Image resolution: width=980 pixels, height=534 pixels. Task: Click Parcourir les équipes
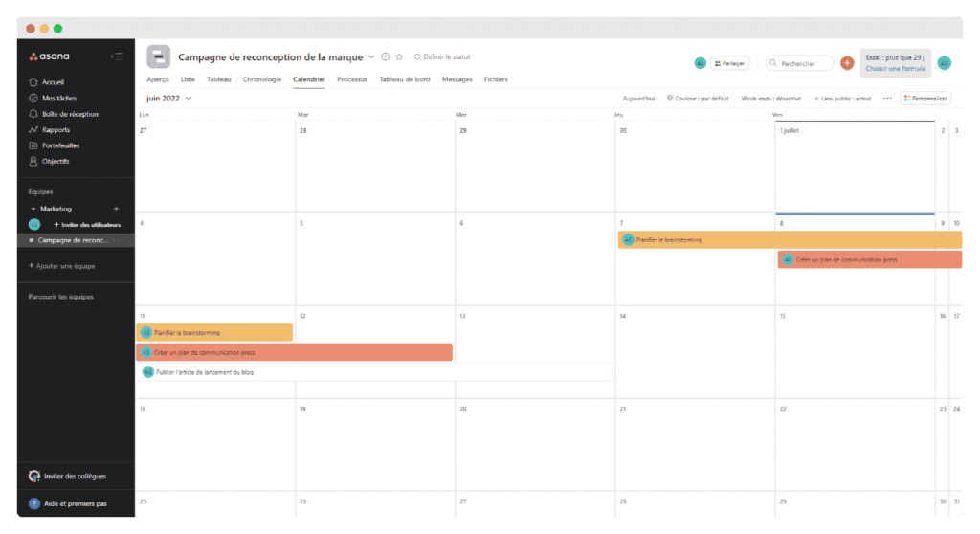(x=60, y=297)
